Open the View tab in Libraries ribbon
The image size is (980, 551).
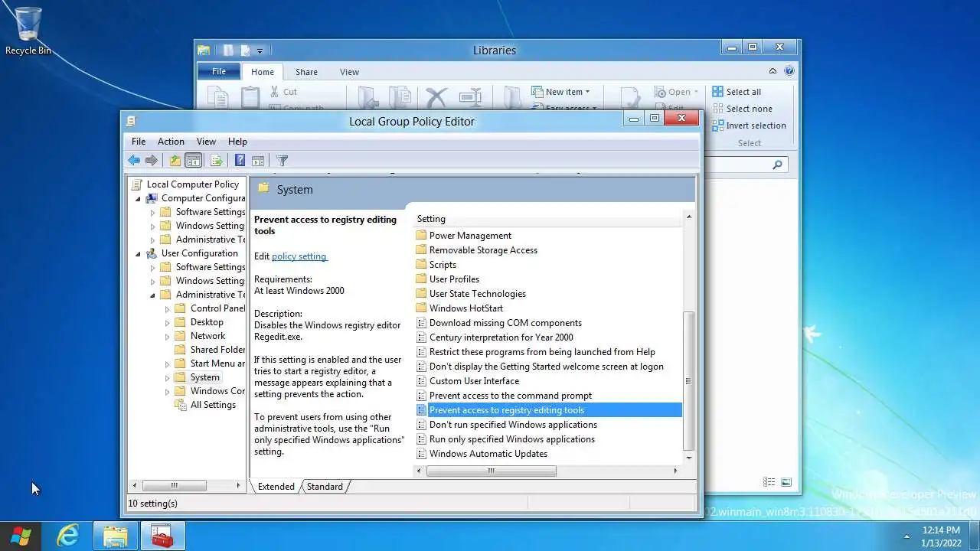coord(349,72)
